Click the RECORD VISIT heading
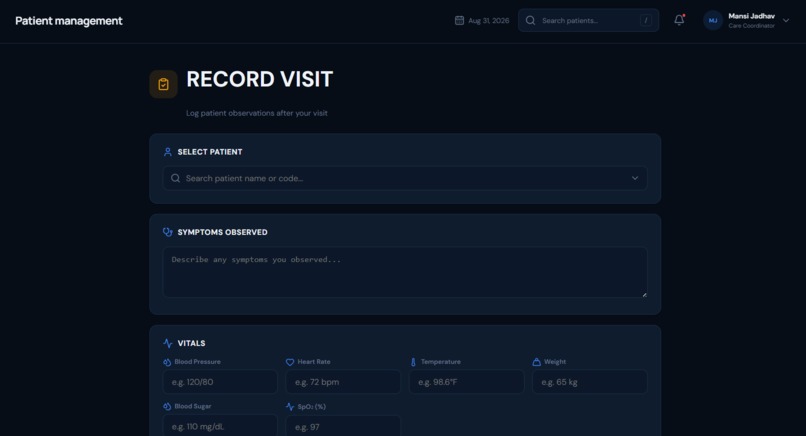 coord(260,79)
